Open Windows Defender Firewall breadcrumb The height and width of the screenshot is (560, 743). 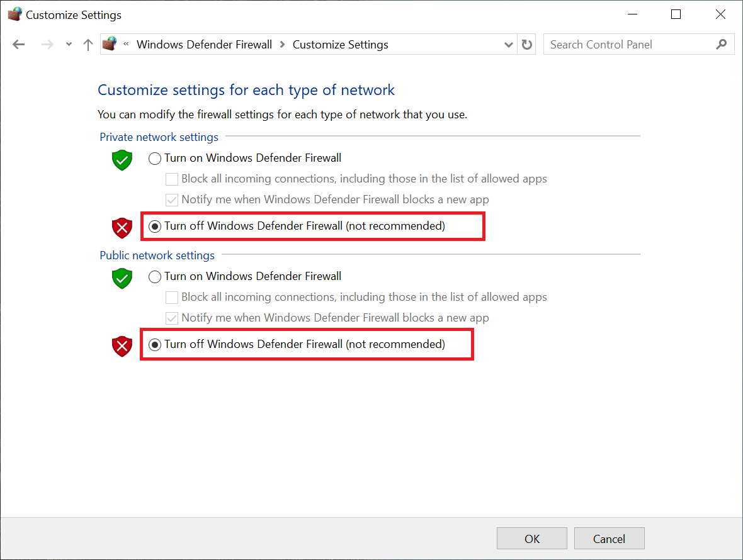(204, 45)
